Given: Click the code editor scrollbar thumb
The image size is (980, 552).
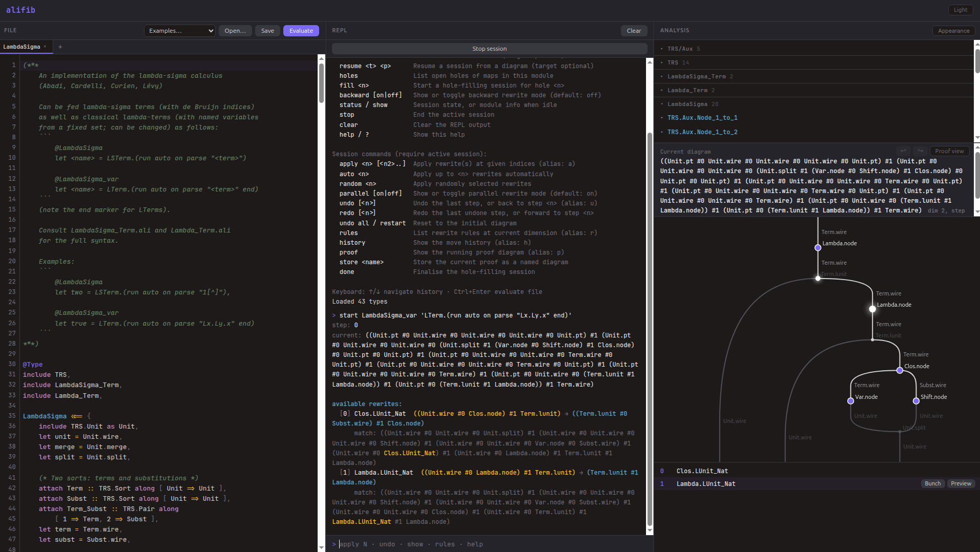Looking at the screenshot, I should click(321, 83).
